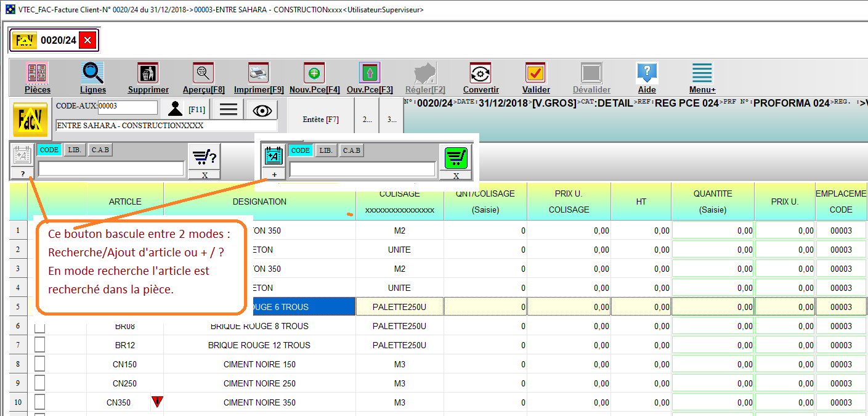Click the PALETTE250U cell on the BR12 row
Screen dimensions: 868x416
(x=400, y=345)
